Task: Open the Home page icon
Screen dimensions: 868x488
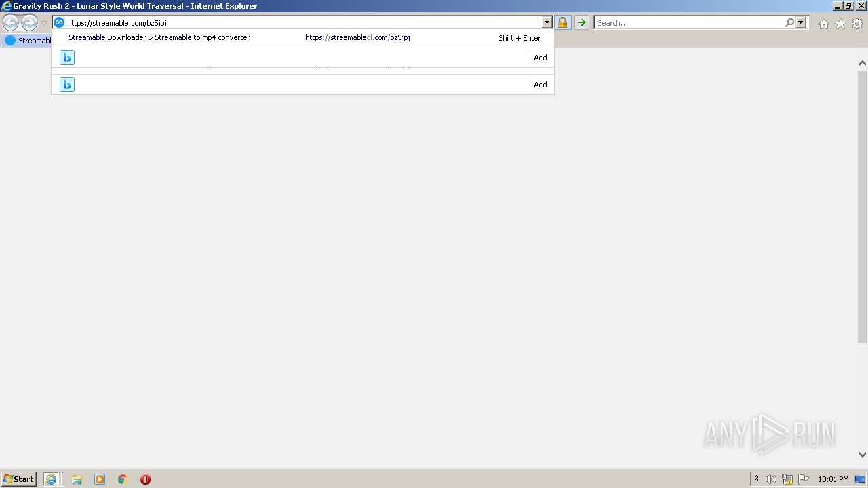Action: point(823,24)
